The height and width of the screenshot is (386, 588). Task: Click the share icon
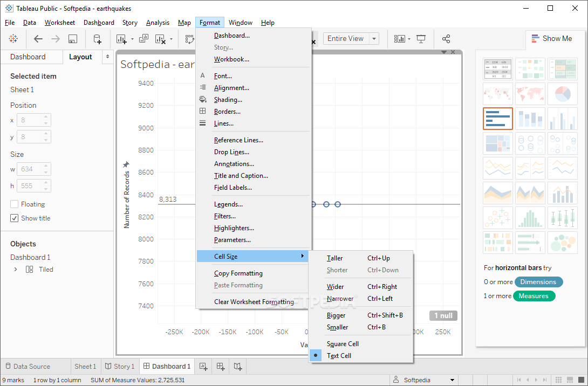coord(446,39)
